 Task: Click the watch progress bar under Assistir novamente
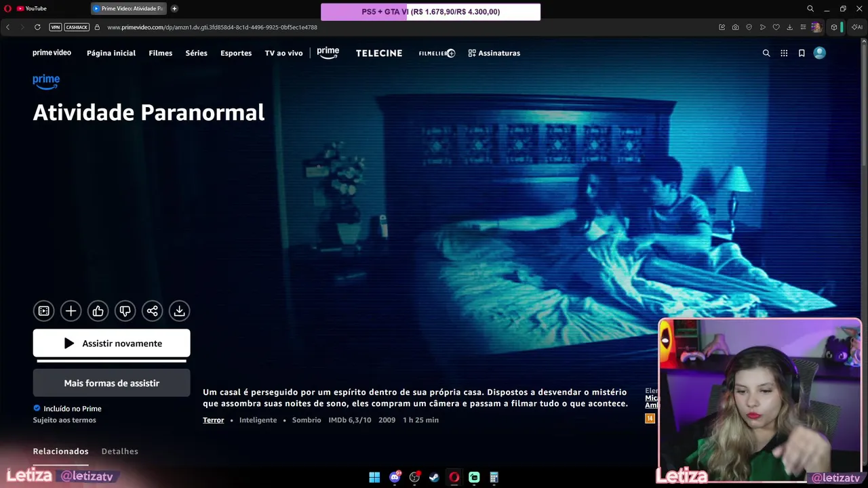pyautogui.click(x=111, y=361)
